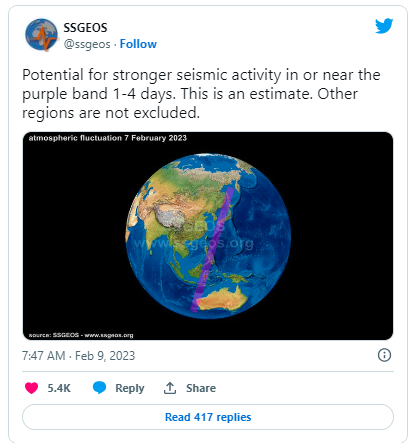This screenshot has height=448, width=415.
Task: Click the atmospheric fluctuation 7 February title
Action: (108, 138)
